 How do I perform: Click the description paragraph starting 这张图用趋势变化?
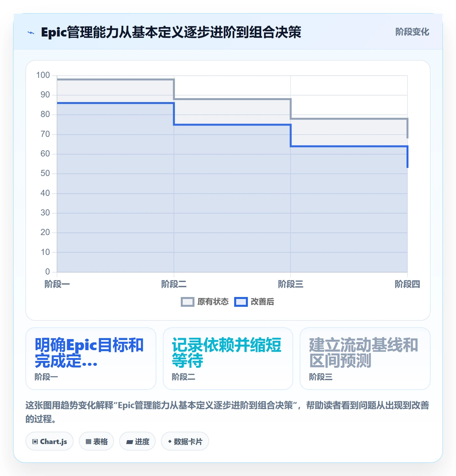[227, 412]
